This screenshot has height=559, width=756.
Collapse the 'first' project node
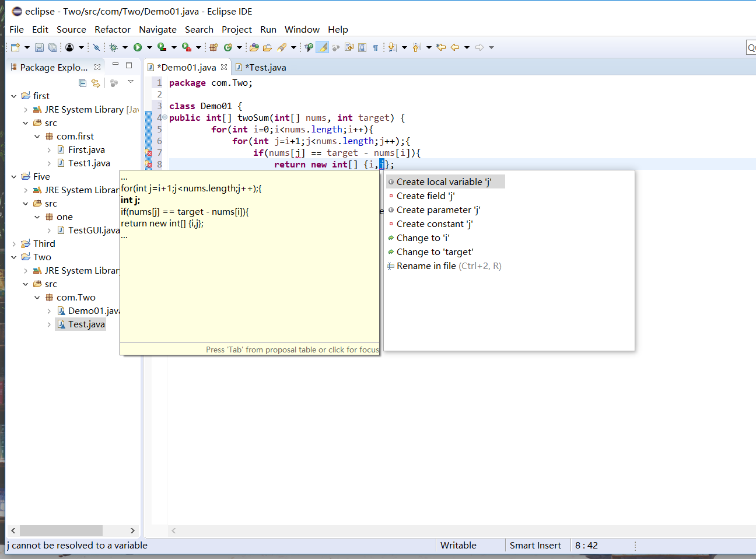pyautogui.click(x=14, y=96)
